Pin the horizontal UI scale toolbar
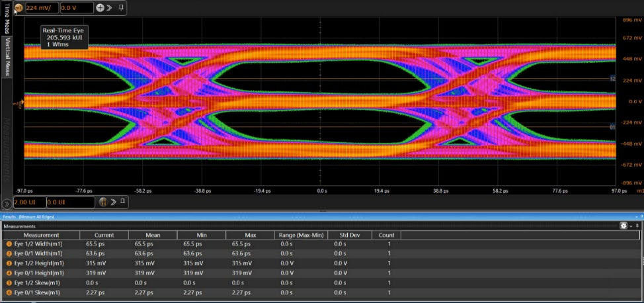This screenshot has height=303, width=644. tap(123, 202)
